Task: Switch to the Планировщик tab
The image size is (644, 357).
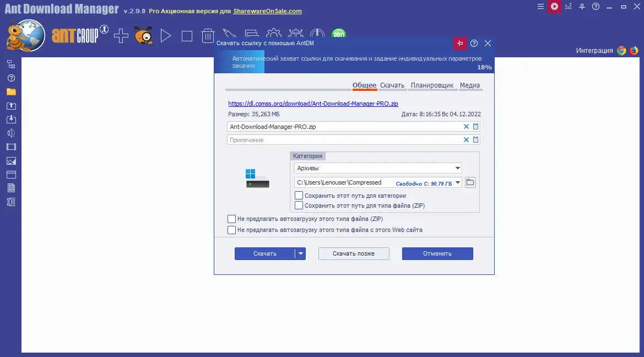Action: tap(433, 85)
